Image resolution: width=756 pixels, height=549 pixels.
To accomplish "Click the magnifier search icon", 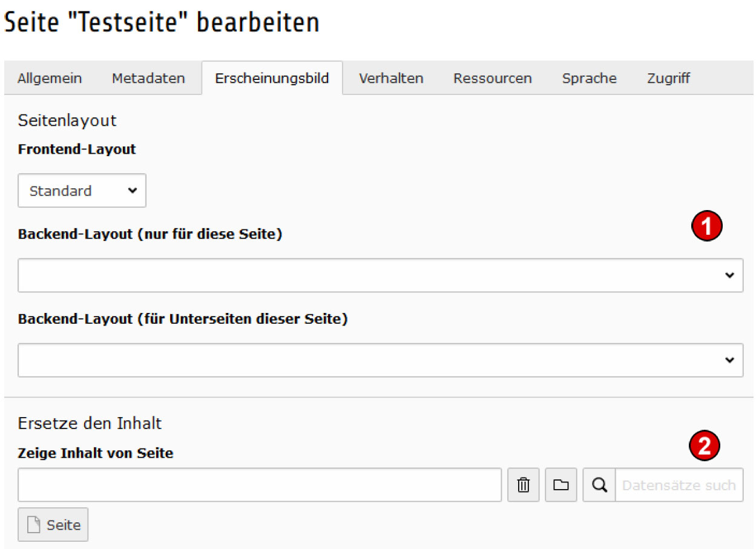I will pyautogui.click(x=599, y=485).
